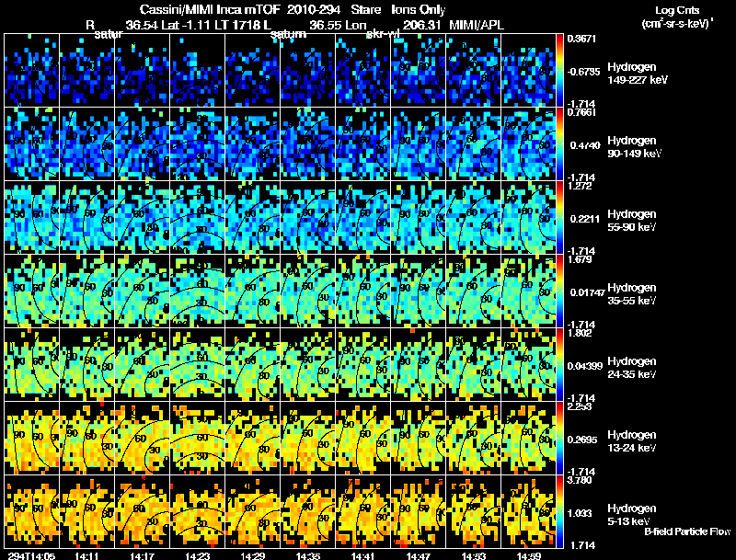Click the colorbar maximum value '2.253'
Image resolution: width=736 pixels, height=560 pixels.
pyautogui.click(x=580, y=407)
